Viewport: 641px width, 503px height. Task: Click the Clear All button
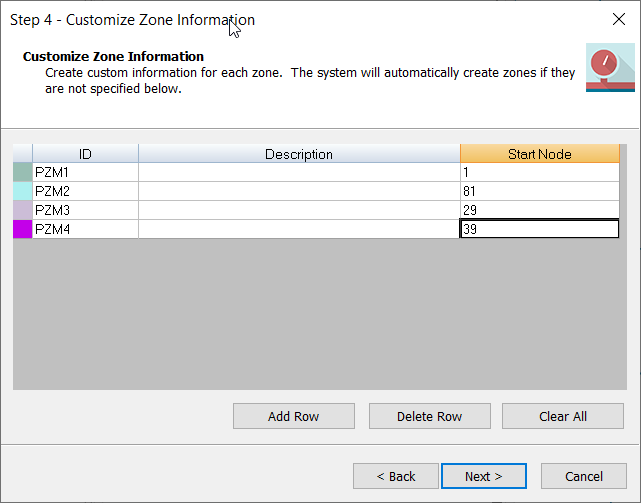(562, 416)
